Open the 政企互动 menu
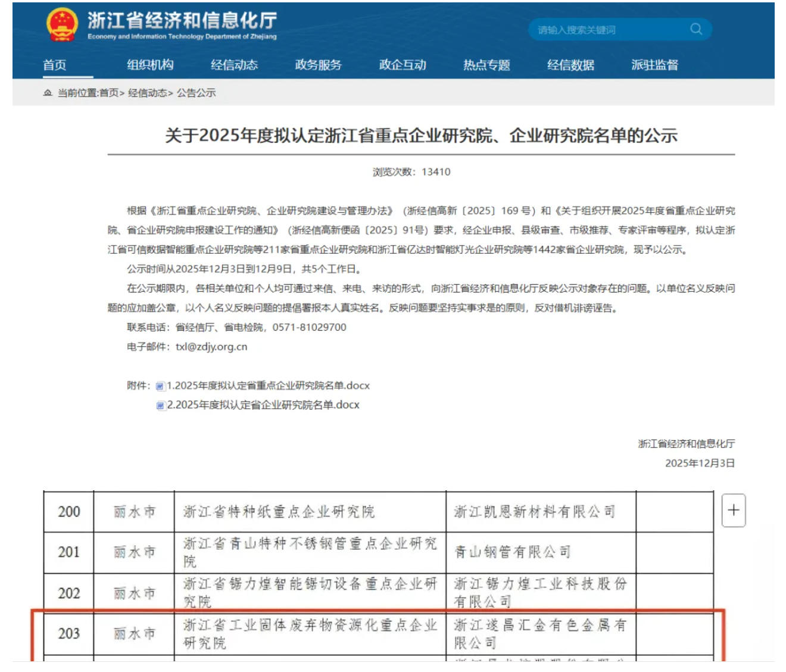The height and width of the screenshot is (672, 786). pyautogui.click(x=404, y=66)
